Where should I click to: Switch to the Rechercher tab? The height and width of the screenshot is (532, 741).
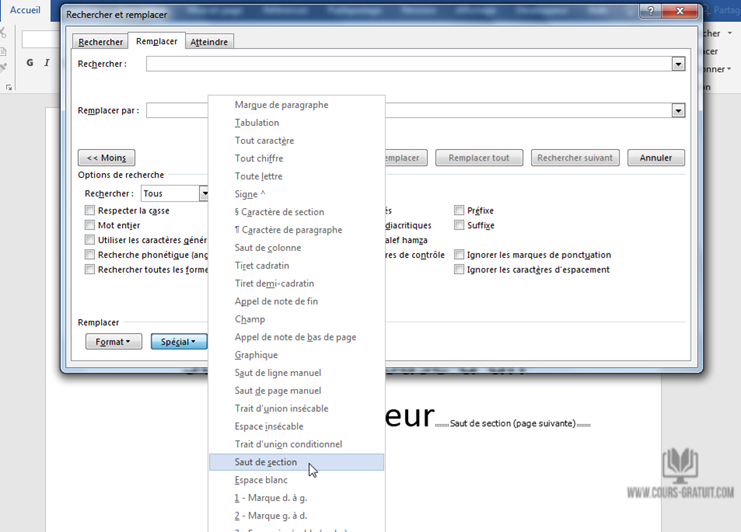point(101,42)
